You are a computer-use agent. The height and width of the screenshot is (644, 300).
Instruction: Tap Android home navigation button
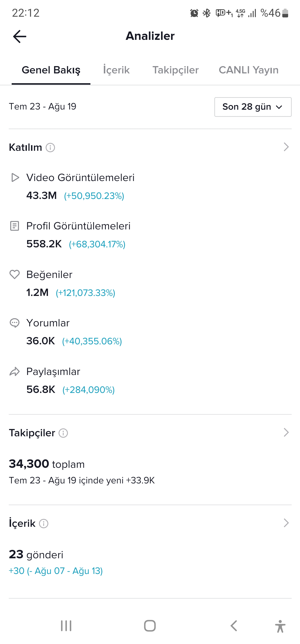150,626
